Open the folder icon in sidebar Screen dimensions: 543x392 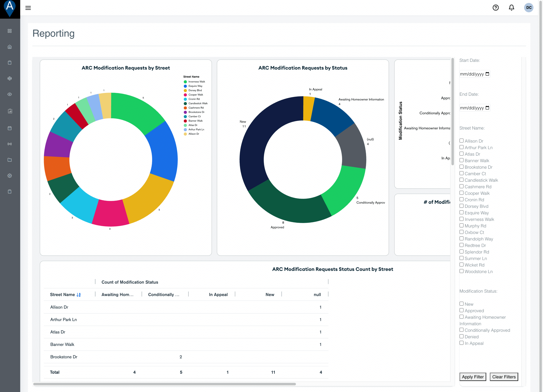click(10, 160)
